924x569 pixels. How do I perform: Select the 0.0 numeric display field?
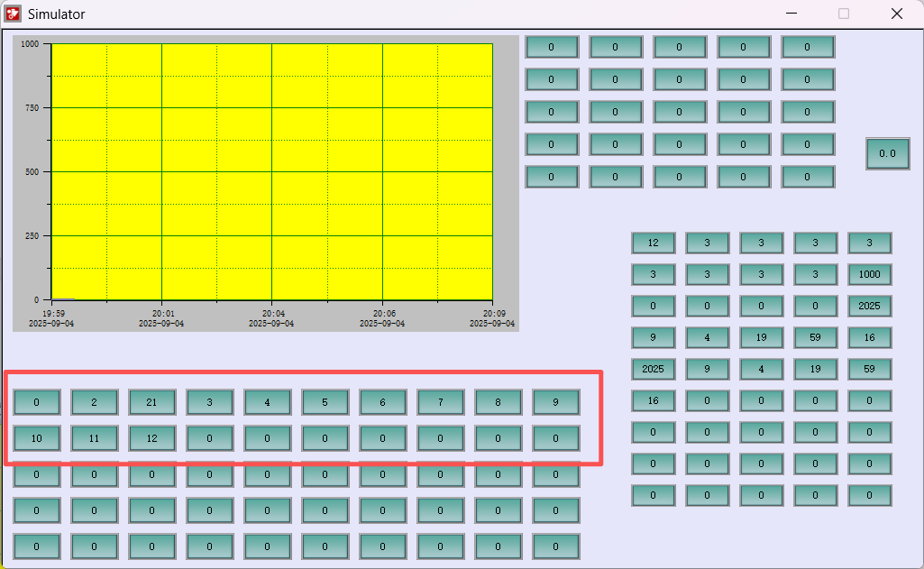(x=888, y=153)
